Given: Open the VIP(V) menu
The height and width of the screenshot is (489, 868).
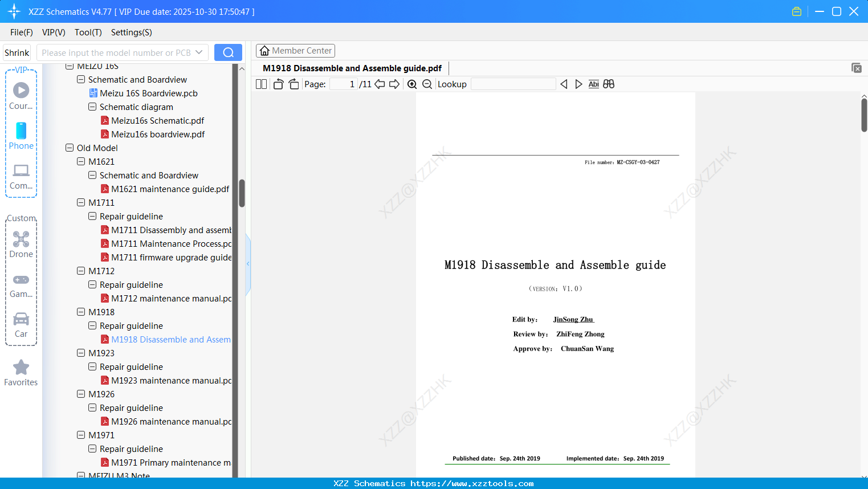Looking at the screenshot, I should (54, 32).
